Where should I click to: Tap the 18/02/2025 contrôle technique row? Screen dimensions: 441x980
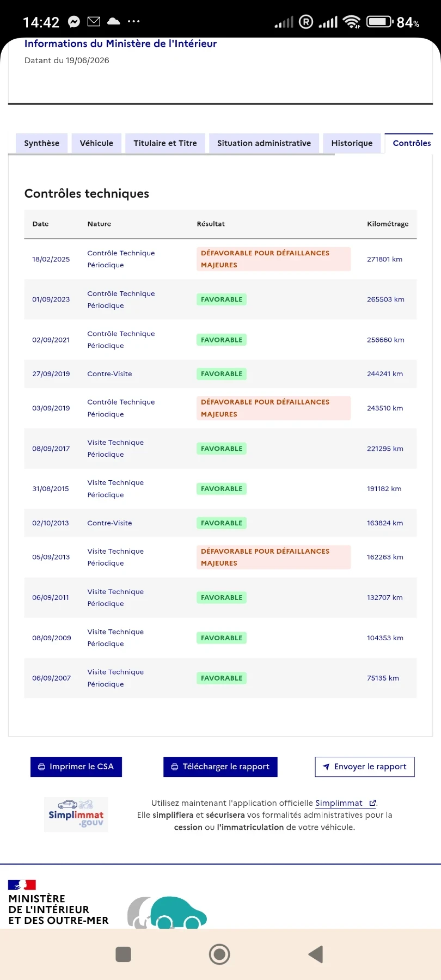coord(220,259)
